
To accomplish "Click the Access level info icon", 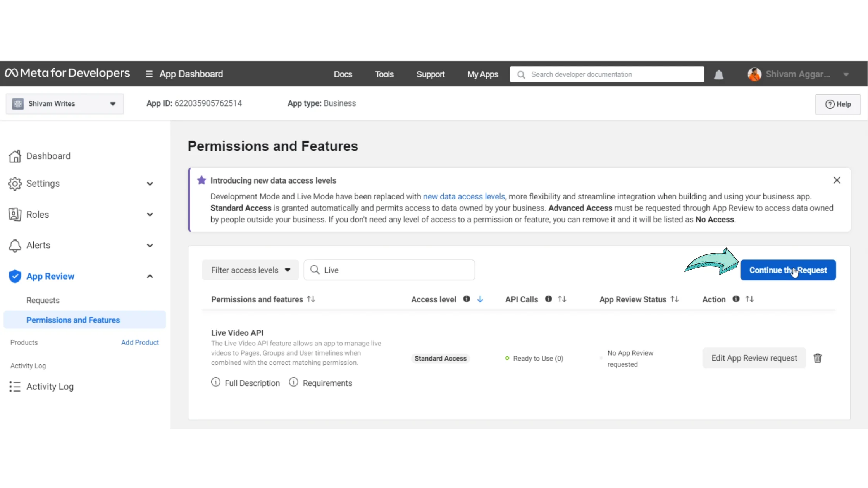I will 467,299.
